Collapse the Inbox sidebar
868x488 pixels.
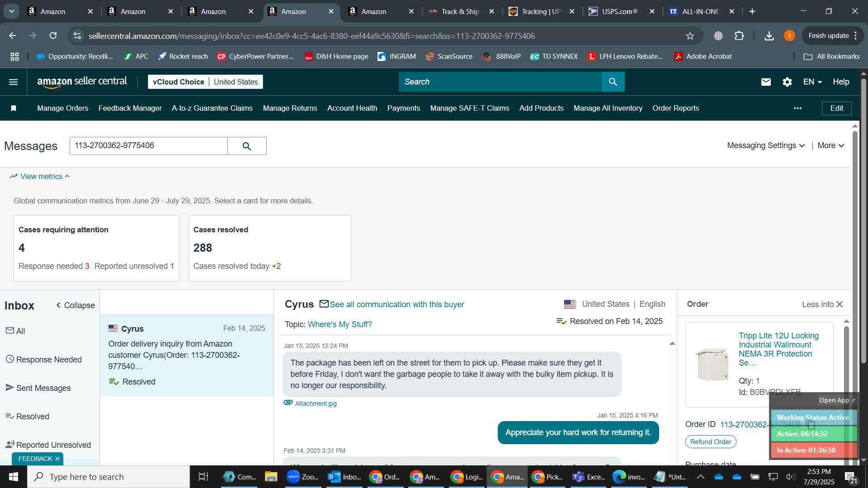(75, 305)
